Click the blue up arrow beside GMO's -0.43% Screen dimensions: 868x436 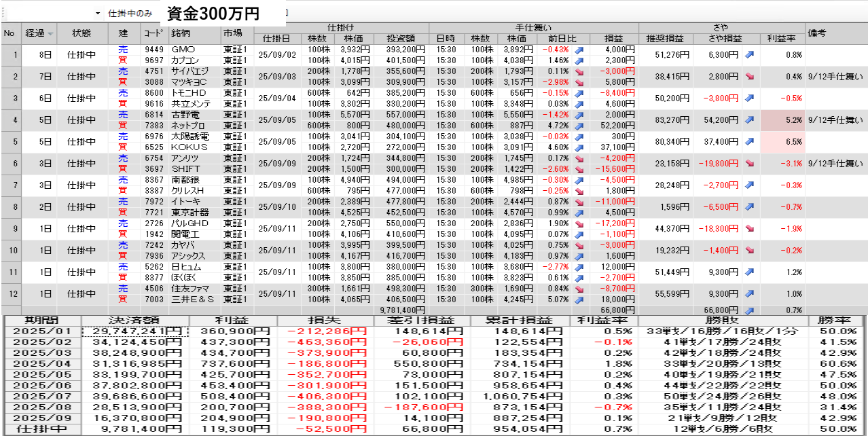pos(579,50)
